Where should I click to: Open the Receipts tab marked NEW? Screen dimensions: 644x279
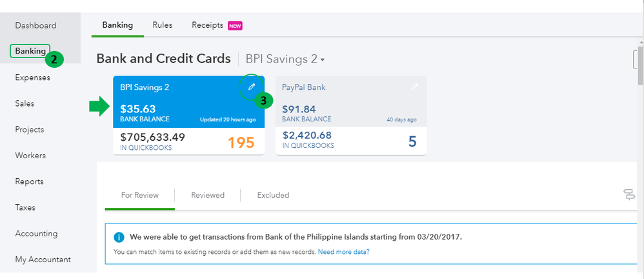coord(208,25)
